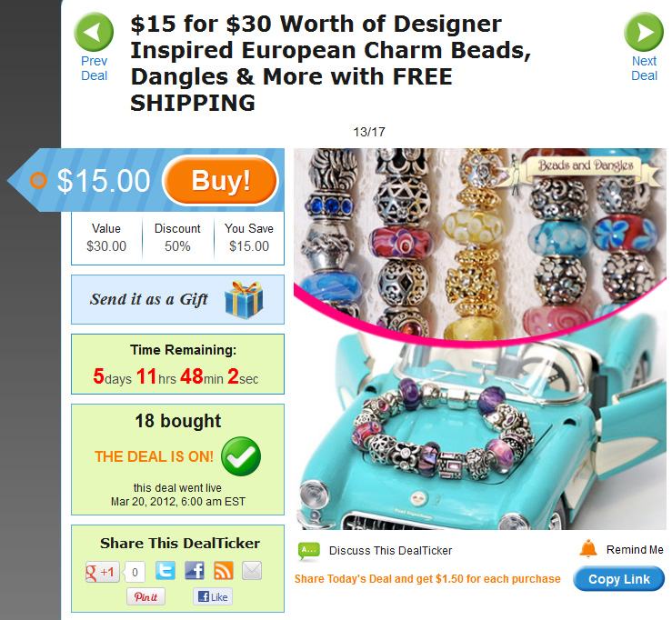Click the gift box icon
The height and width of the screenshot is (620, 672).
click(244, 300)
